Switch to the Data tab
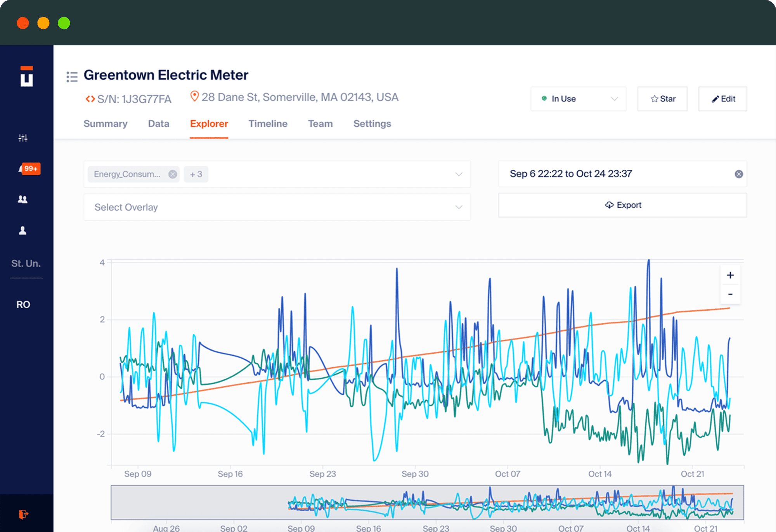The width and height of the screenshot is (776, 532). 159,124
